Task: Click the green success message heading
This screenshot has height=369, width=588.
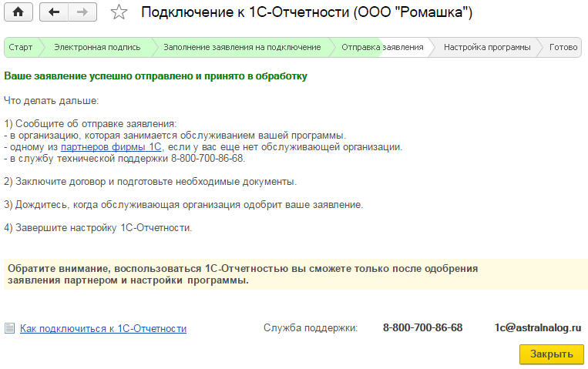Action: coord(156,76)
